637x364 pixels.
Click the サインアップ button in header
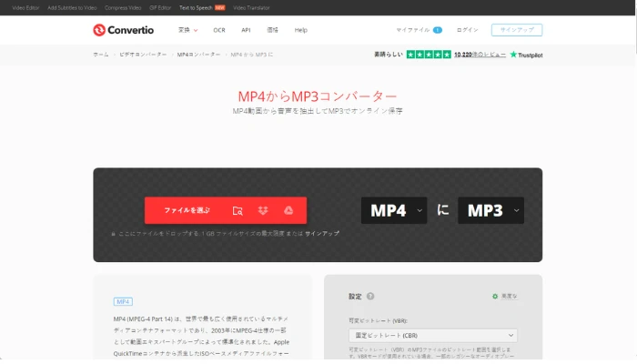pos(517,30)
